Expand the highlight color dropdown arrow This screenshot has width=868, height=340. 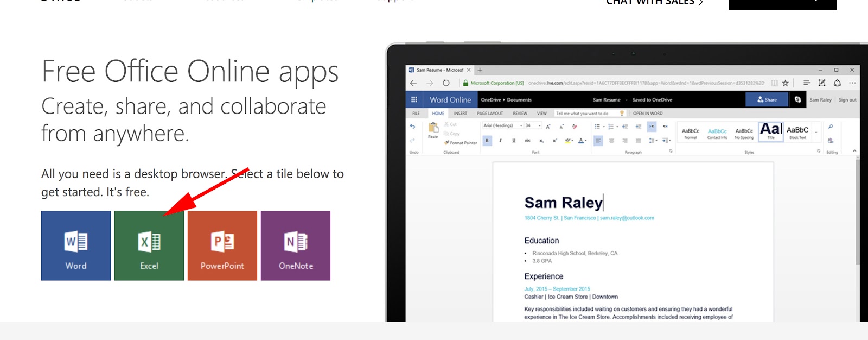572,141
